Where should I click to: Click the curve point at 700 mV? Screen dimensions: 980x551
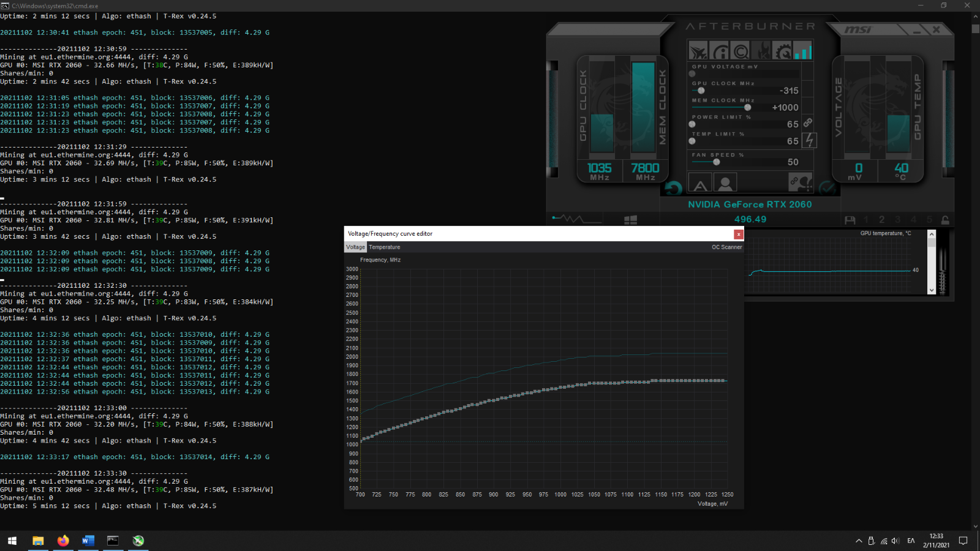[361, 440]
